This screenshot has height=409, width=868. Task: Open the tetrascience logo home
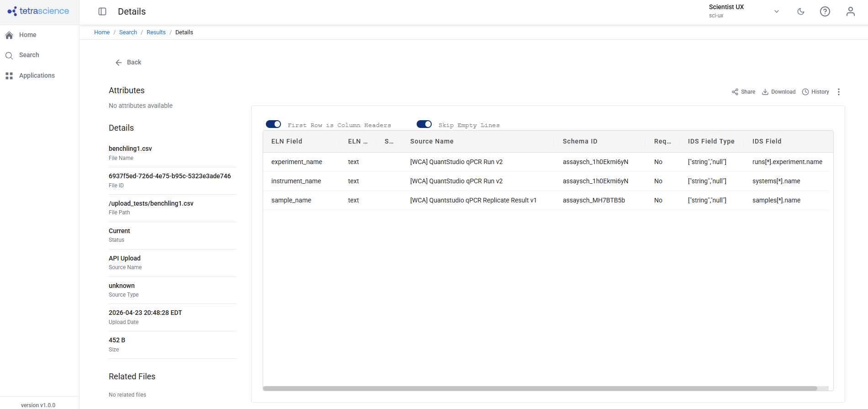[x=38, y=11]
